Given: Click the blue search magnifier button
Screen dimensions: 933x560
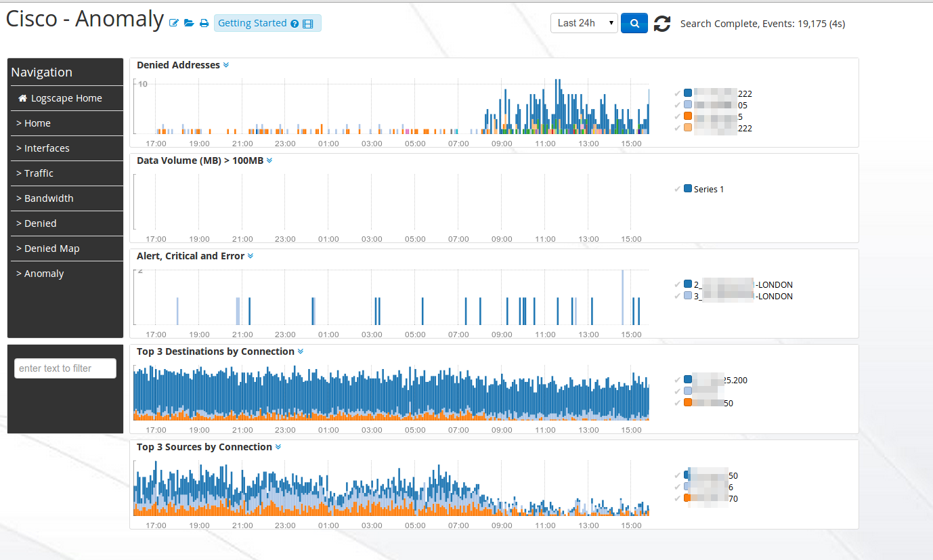Looking at the screenshot, I should coord(634,23).
